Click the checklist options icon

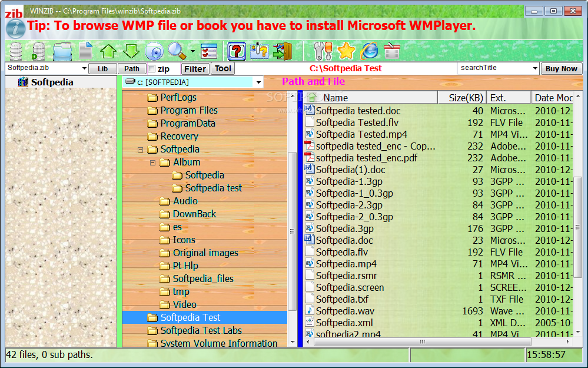pos(209,51)
